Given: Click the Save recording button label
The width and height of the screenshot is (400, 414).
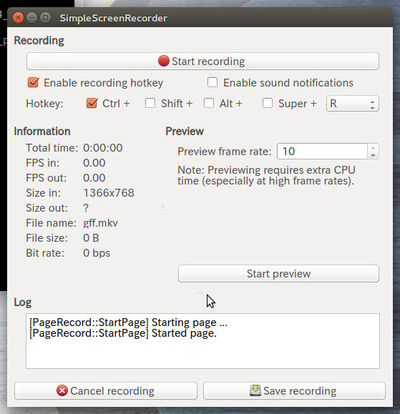Looking at the screenshot, I should [x=300, y=391].
